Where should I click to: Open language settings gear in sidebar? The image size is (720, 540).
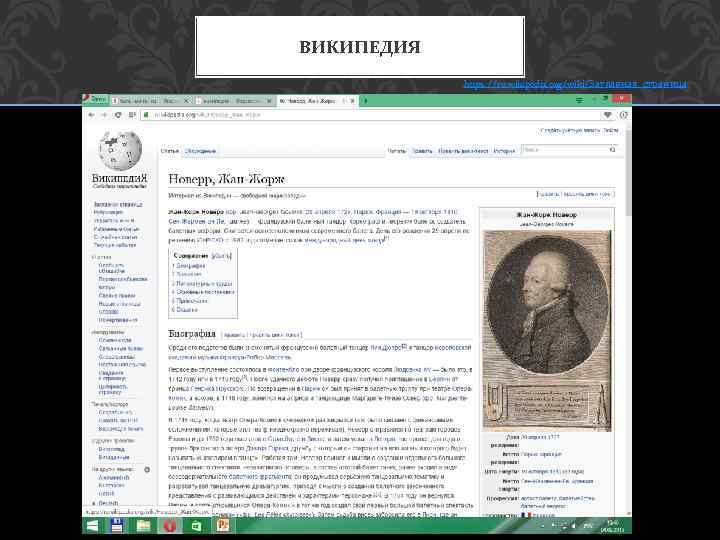(147, 470)
